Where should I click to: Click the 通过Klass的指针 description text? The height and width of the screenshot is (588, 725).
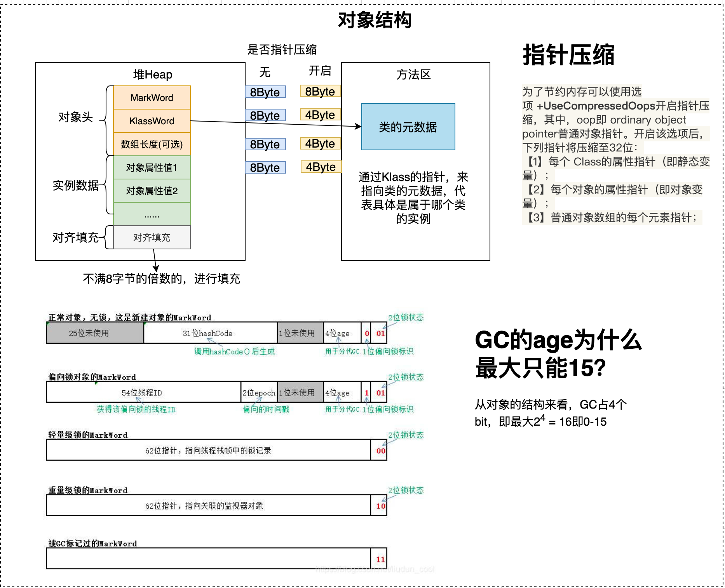tap(413, 198)
